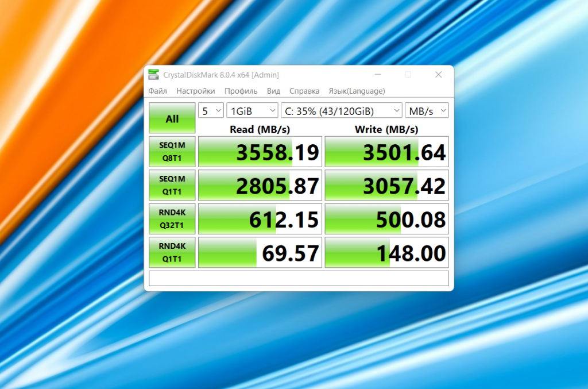Close the CrystalDiskMark window

438,75
